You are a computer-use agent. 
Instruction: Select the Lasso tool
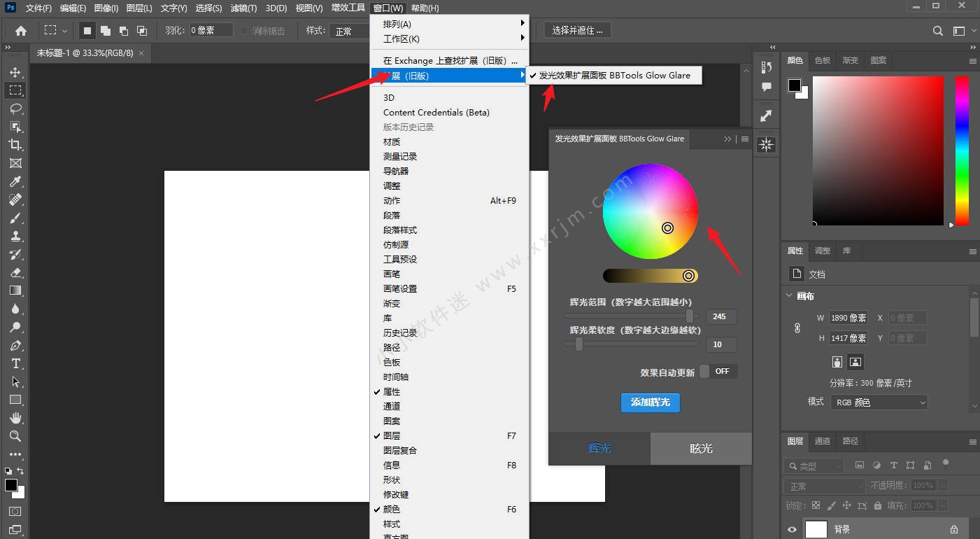[x=15, y=108]
